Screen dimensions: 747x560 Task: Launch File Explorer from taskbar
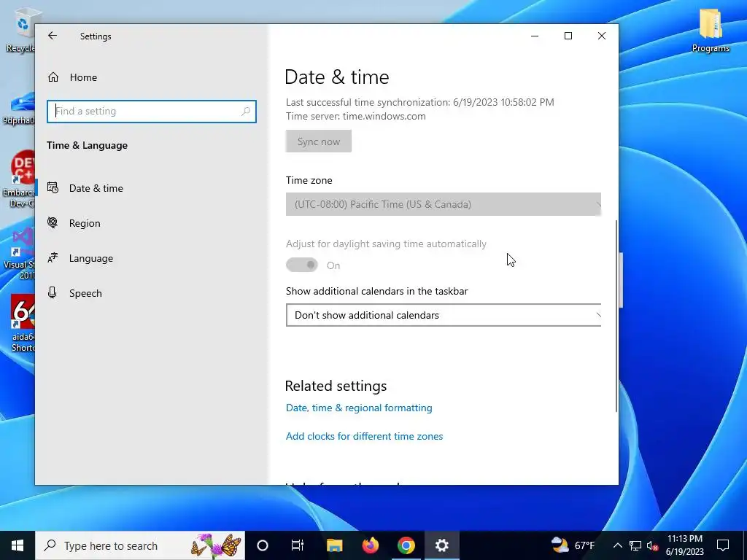click(x=334, y=545)
